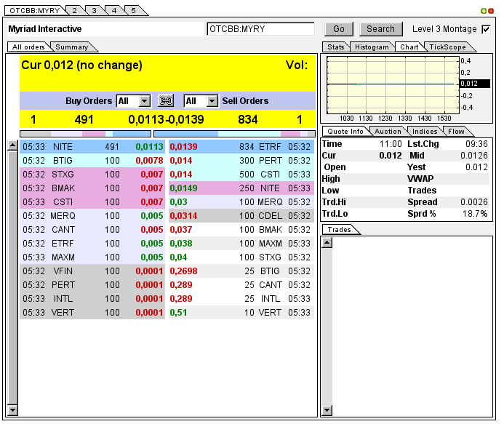Select the Trades tab

pos(340,230)
